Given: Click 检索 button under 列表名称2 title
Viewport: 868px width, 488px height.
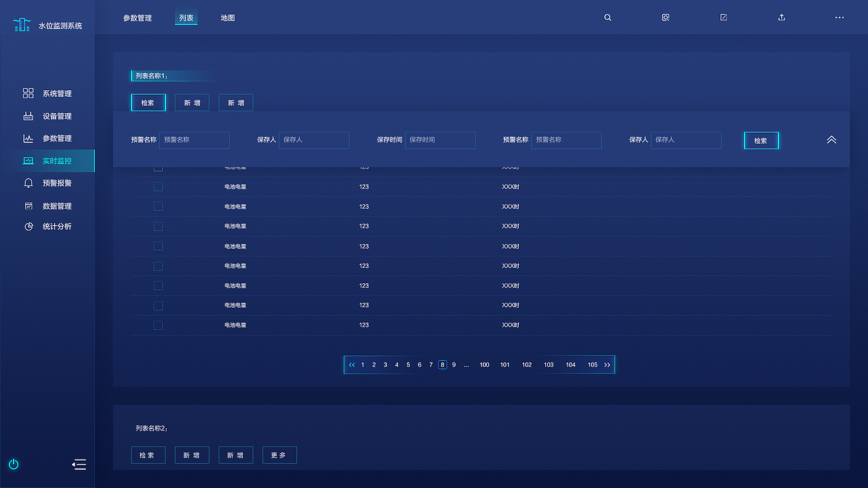Looking at the screenshot, I should 148,455.
